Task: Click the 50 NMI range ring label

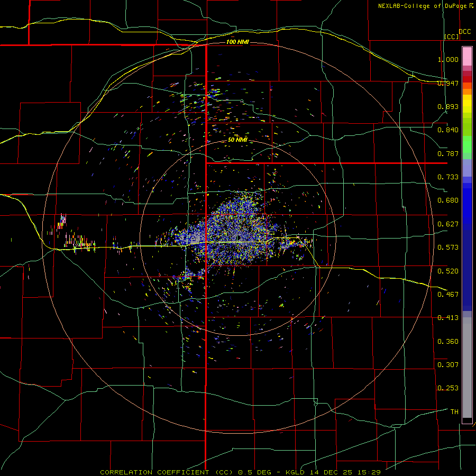Action: click(237, 140)
